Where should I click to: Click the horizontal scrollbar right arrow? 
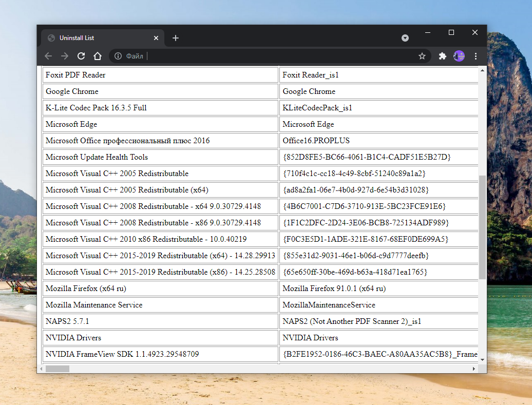473,369
